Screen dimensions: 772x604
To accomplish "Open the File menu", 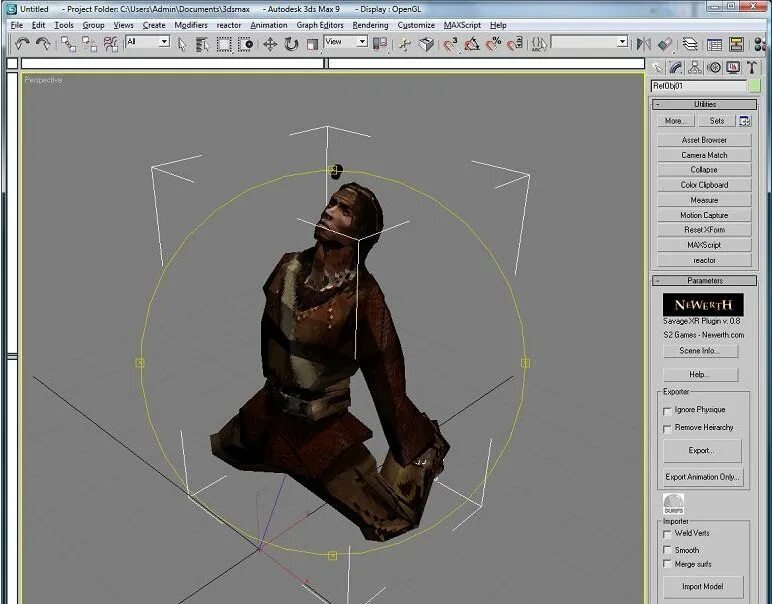I will [16, 25].
